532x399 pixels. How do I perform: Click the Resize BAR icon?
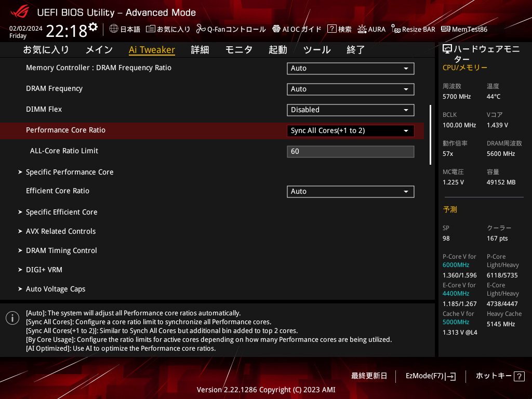point(395,29)
